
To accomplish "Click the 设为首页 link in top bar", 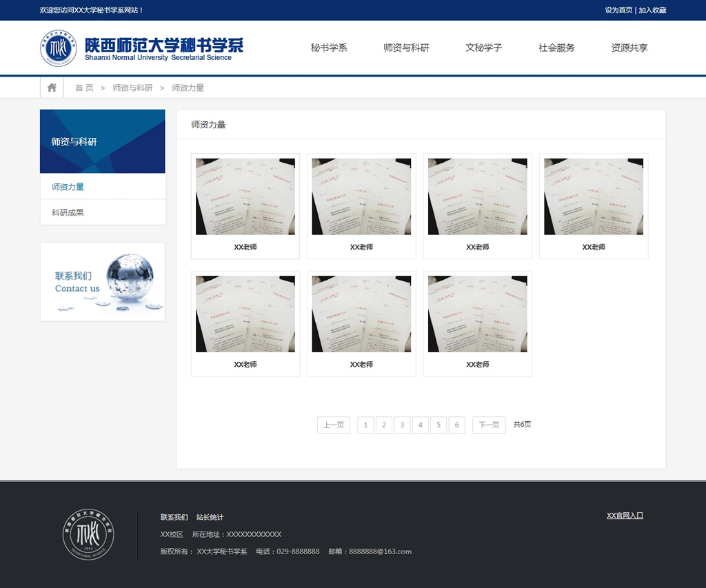I will [618, 10].
